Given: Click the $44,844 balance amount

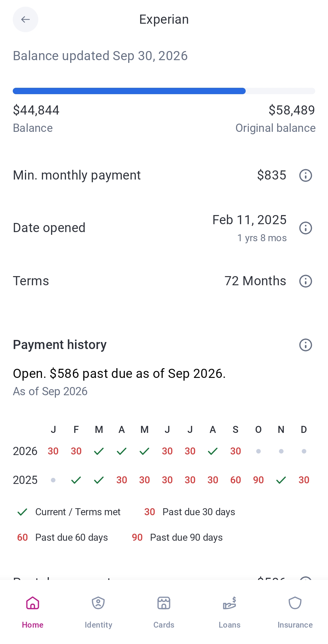Looking at the screenshot, I should point(36,110).
